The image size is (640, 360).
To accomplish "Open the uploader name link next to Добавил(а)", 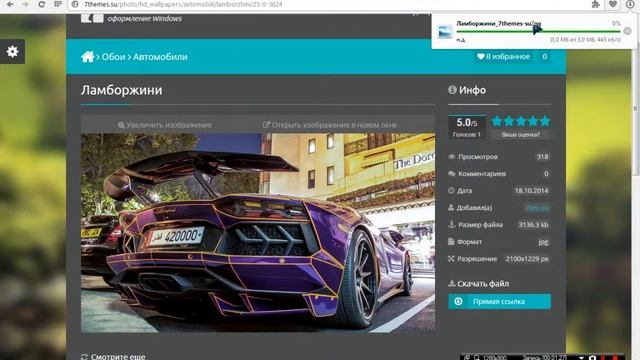I will coord(538,208).
